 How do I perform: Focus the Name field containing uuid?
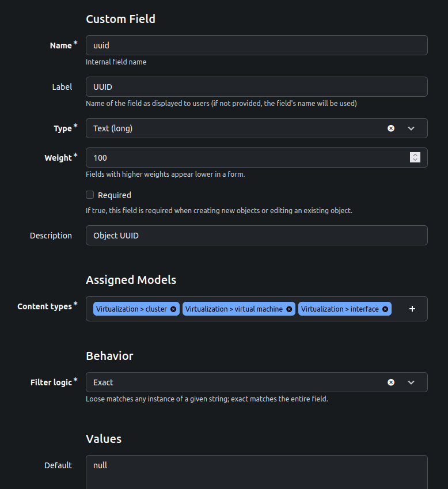[257, 46]
